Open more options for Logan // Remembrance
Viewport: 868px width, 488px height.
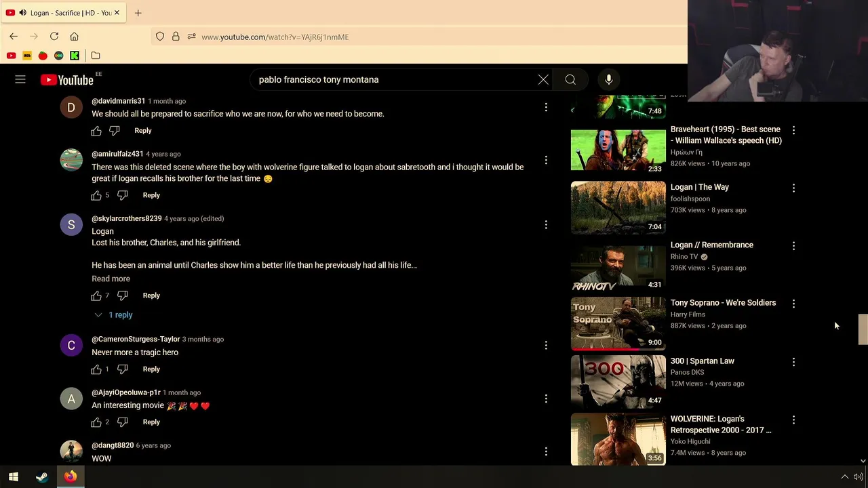point(793,246)
